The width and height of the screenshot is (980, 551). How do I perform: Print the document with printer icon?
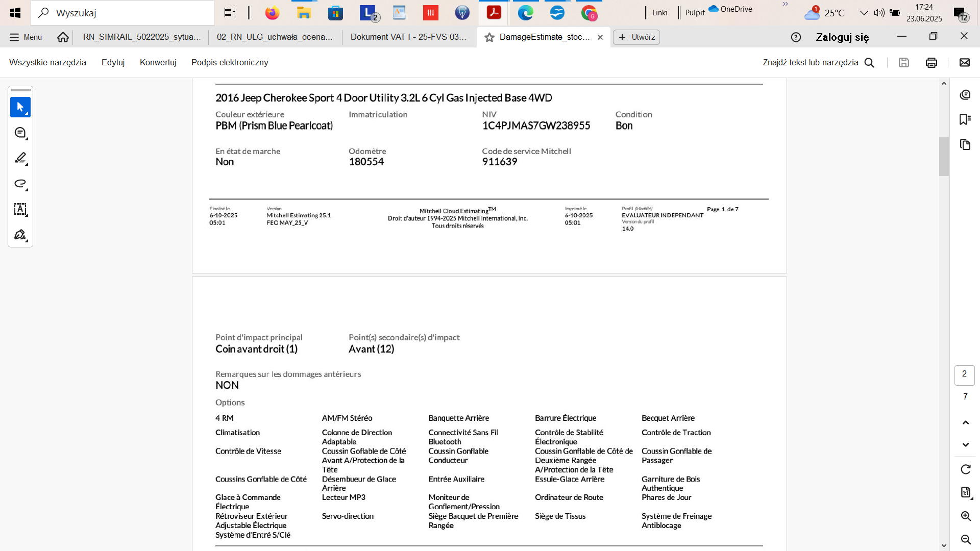click(932, 62)
